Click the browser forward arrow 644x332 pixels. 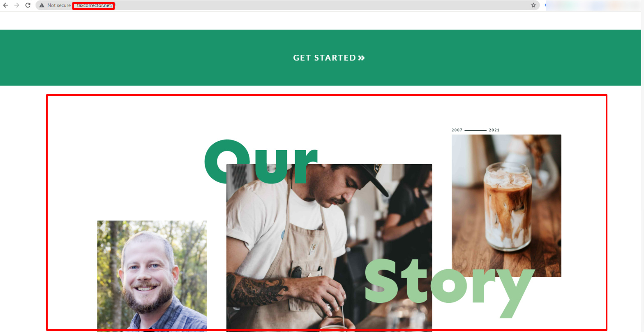tap(17, 5)
